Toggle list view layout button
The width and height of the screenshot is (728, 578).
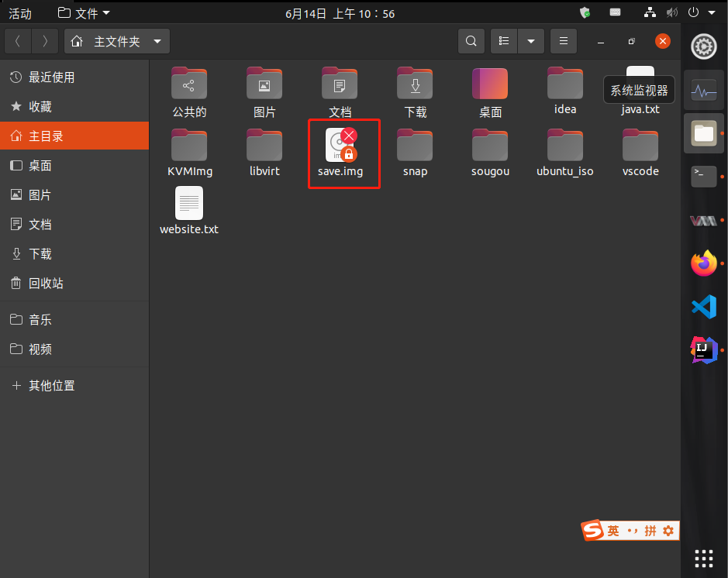coord(504,41)
